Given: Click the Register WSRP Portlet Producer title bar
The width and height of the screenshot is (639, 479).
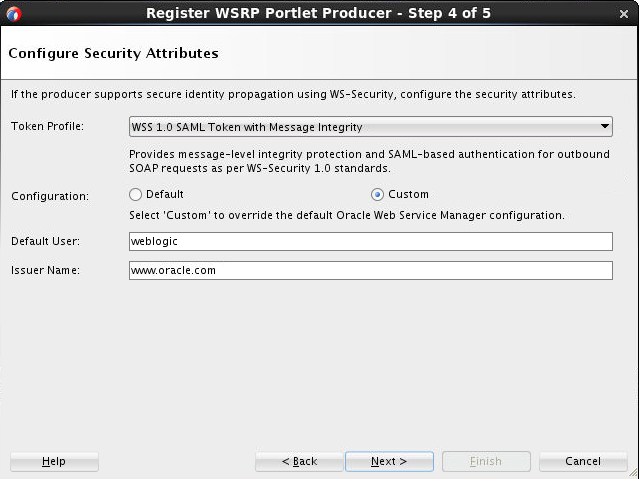Looking at the screenshot, I should [319, 13].
